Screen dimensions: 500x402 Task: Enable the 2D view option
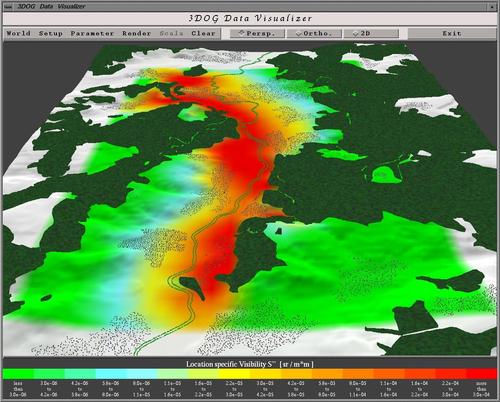[x=371, y=33]
